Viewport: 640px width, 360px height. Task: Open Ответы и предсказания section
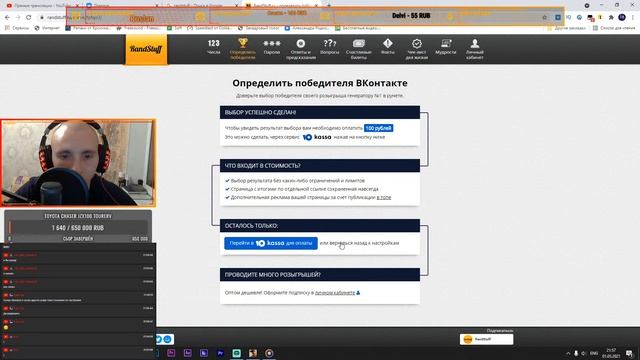[301, 49]
